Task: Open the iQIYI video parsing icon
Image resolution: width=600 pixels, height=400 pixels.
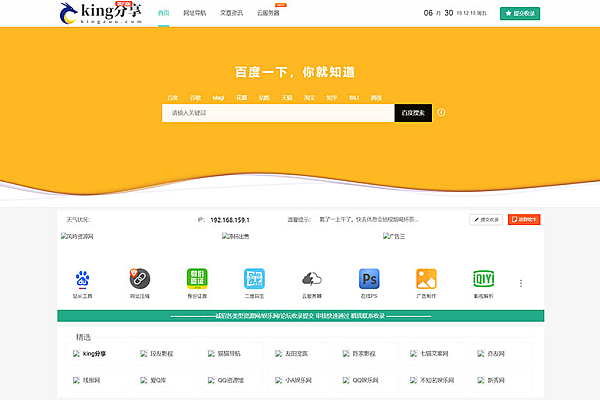Action: (x=484, y=279)
